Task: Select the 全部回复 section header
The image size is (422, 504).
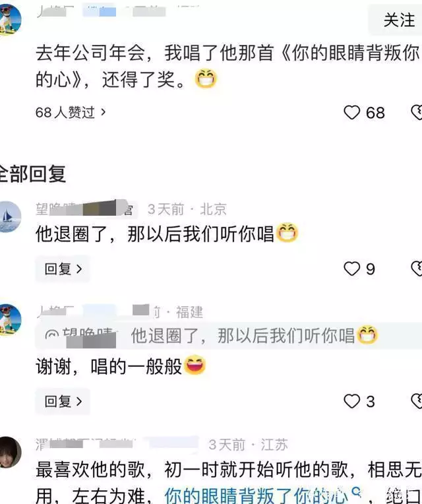Action: click(33, 174)
